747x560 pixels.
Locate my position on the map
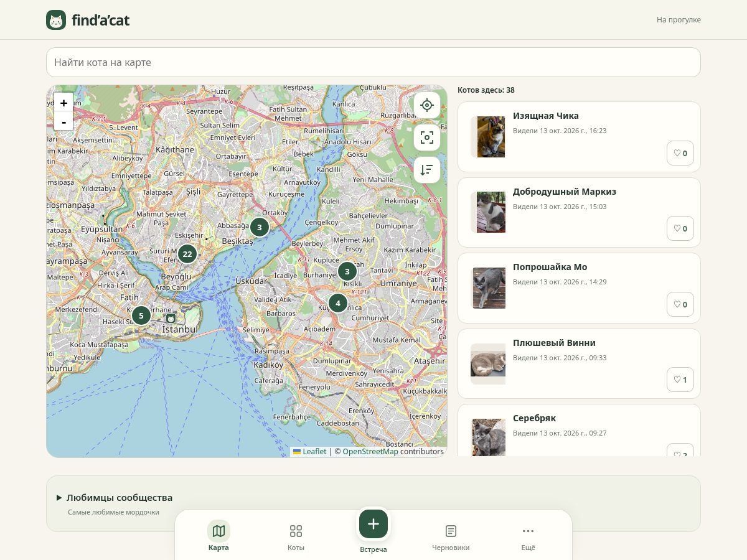click(x=427, y=105)
